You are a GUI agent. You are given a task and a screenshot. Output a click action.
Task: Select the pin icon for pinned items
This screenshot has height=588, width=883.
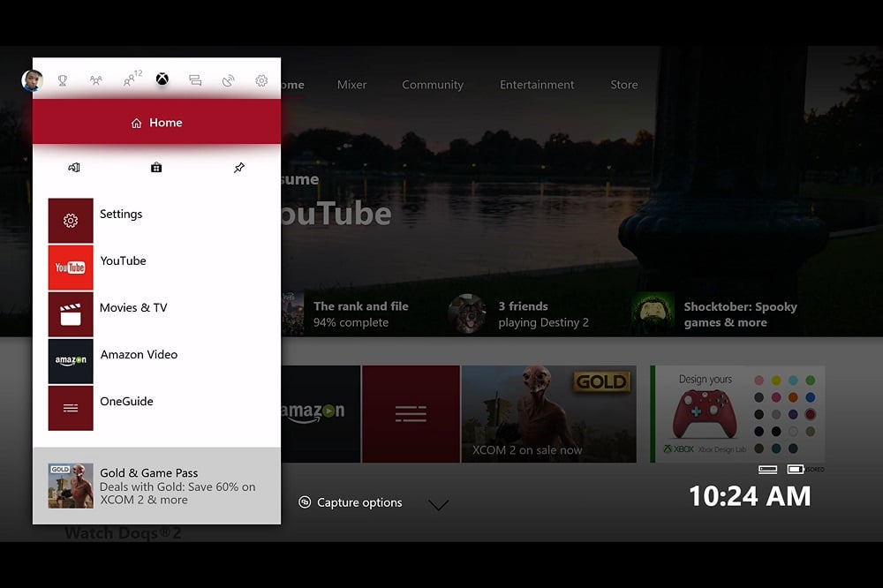click(x=239, y=167)
